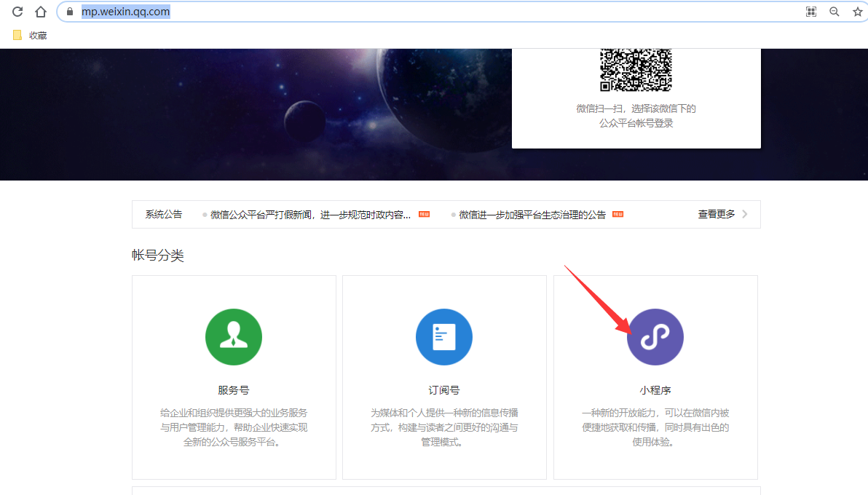Open the QR code icon in address bar
868x495 pixels.
point(811,12)
